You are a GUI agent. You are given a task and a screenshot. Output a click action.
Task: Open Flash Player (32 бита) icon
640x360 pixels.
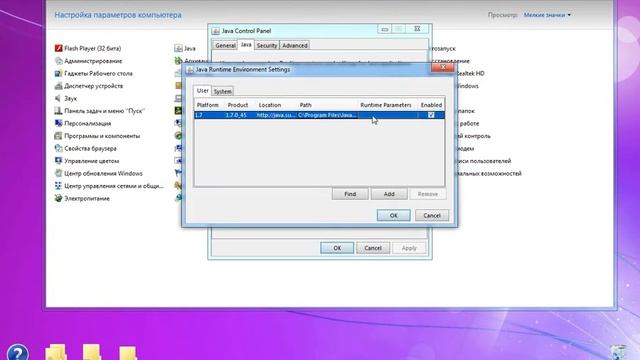pos(58,48)
